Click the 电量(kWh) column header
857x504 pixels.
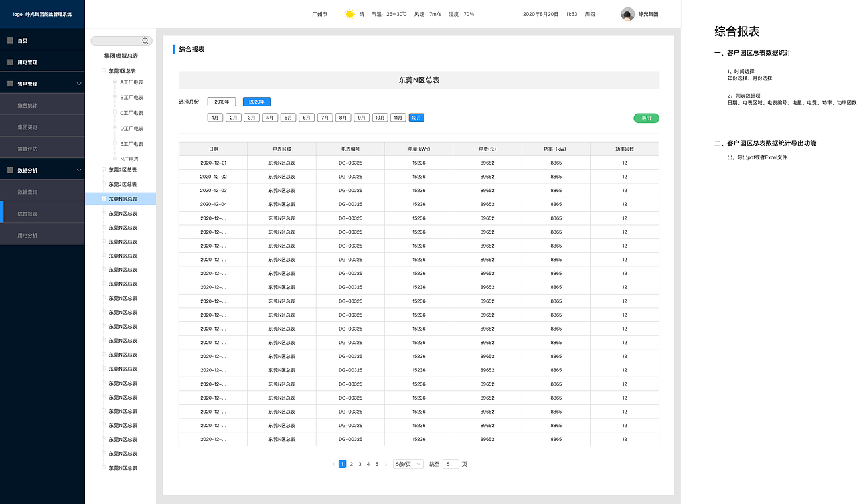tap(419, 149)
